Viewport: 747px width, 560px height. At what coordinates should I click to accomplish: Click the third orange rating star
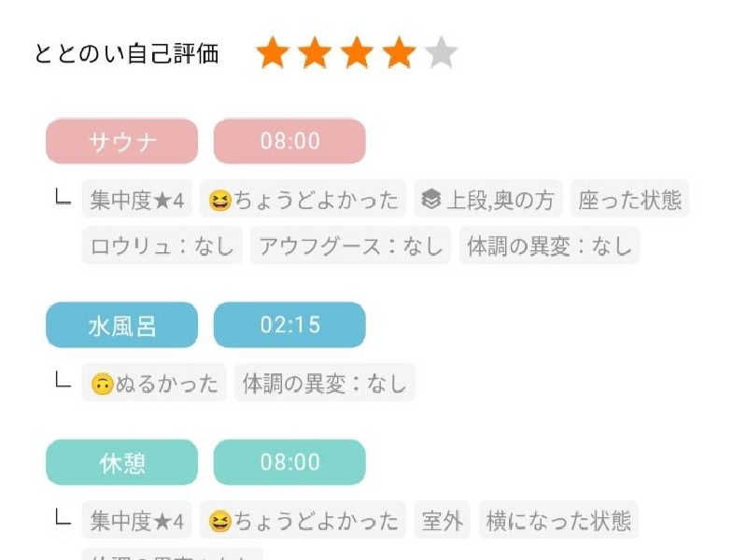(357, 53)
